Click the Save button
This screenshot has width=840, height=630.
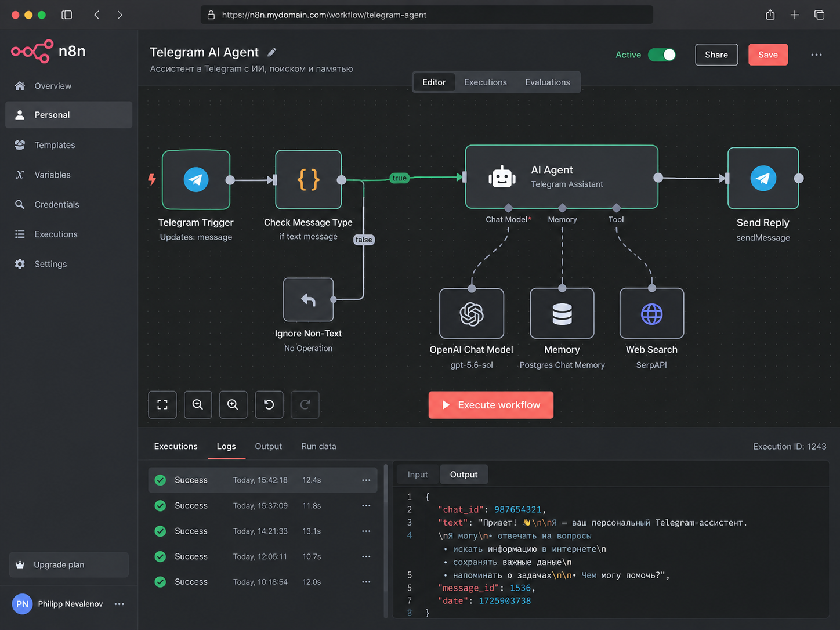click(x=768, y=55)
